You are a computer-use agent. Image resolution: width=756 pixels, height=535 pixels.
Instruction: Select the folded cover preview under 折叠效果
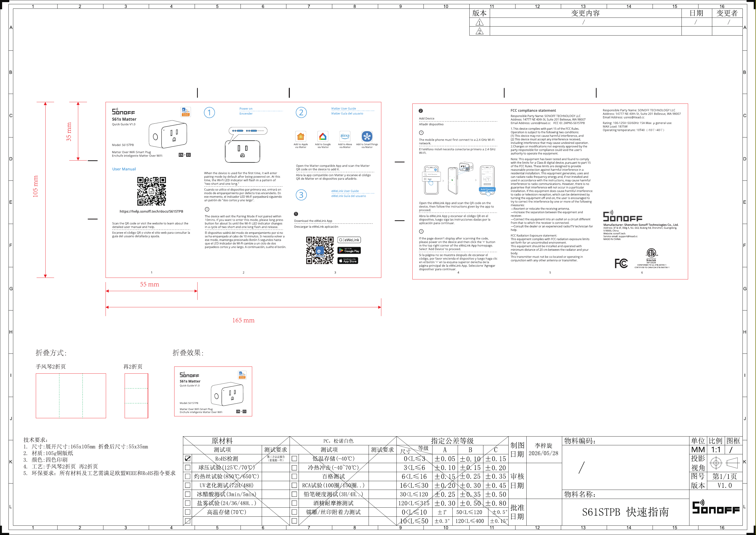tap(213, 391)
